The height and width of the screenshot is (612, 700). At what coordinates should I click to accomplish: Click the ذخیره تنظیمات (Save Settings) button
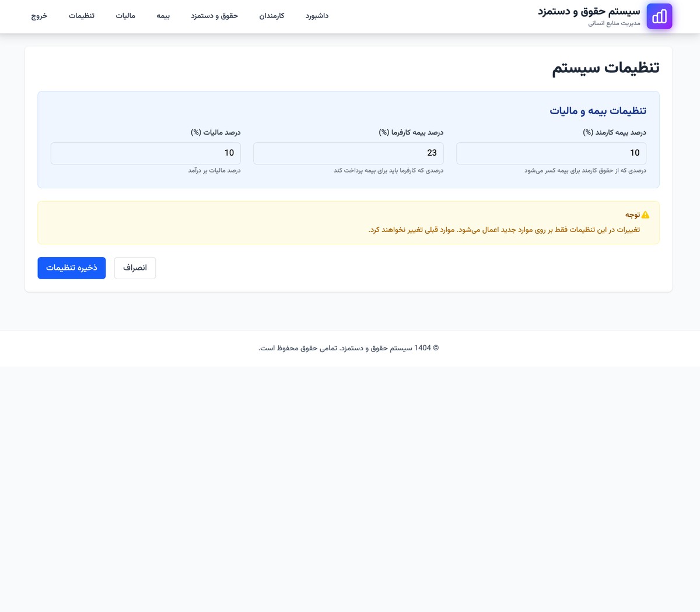coord(71,268)
